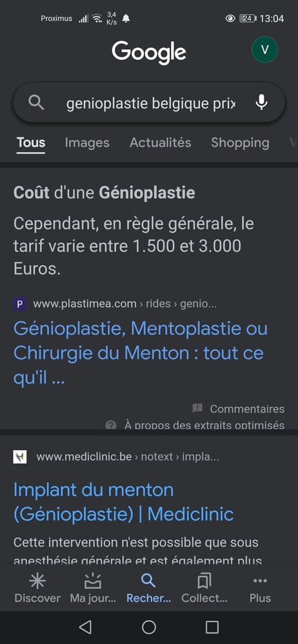
Task: Tap the microphone voice search icon
Action: coord(261,102)
